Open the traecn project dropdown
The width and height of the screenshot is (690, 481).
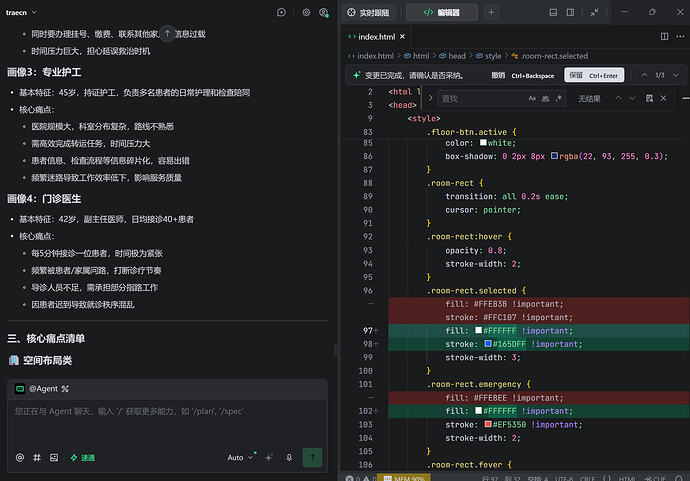click(x=21, y=12)
